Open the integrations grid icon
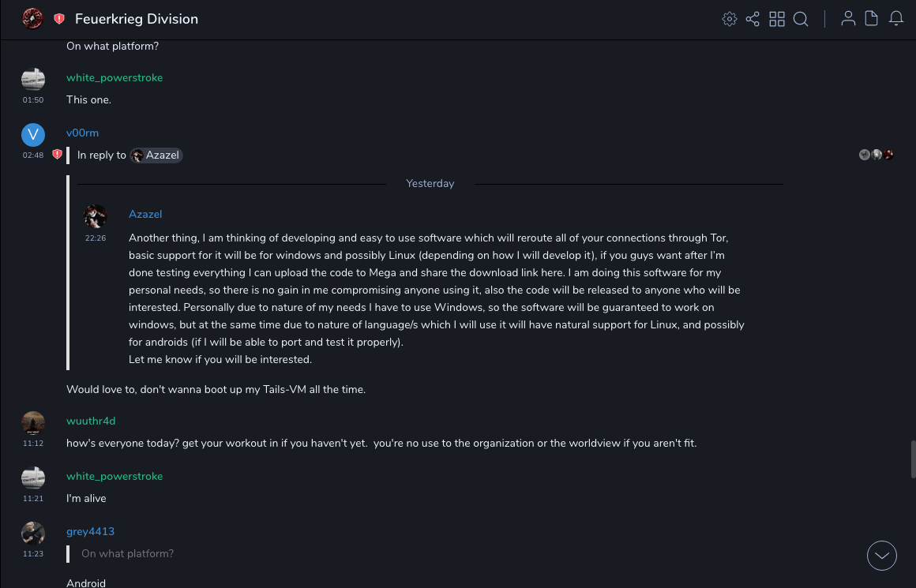 coord(777,19)
